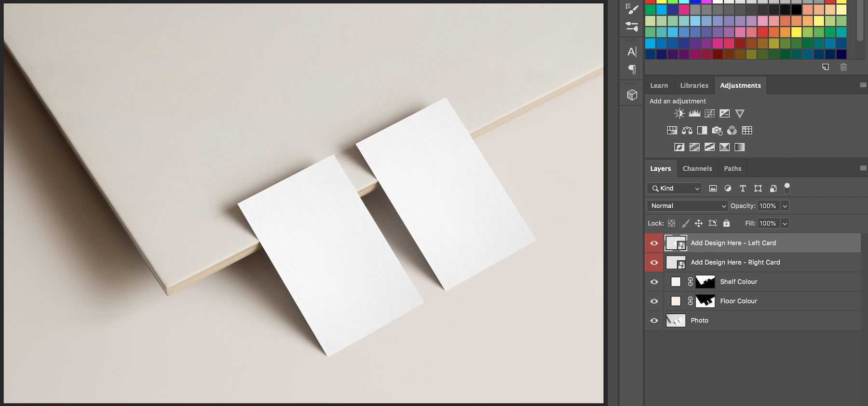Open the Paragraph panel icon
The width and height of the screenshot is (868, 406).
pos(632,69)
